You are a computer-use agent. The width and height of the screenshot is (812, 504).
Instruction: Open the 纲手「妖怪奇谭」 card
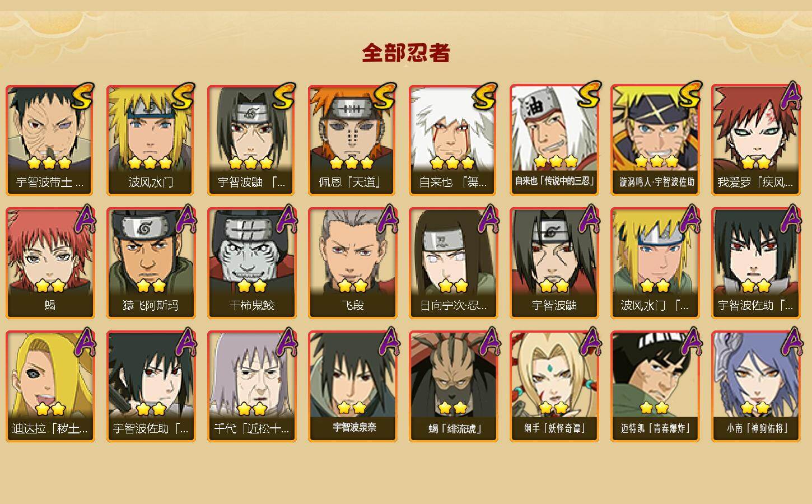pyautogui.click(x=554, y=386)
